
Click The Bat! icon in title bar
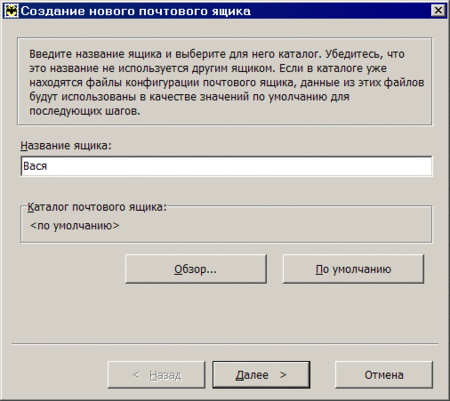click(x=11, y=11)
